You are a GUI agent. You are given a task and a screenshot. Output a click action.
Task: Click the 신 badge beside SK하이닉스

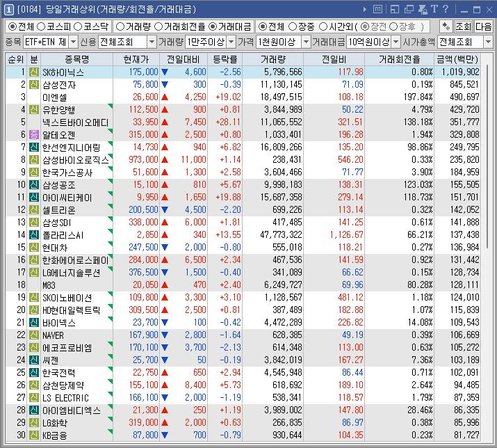pos(34,72)
